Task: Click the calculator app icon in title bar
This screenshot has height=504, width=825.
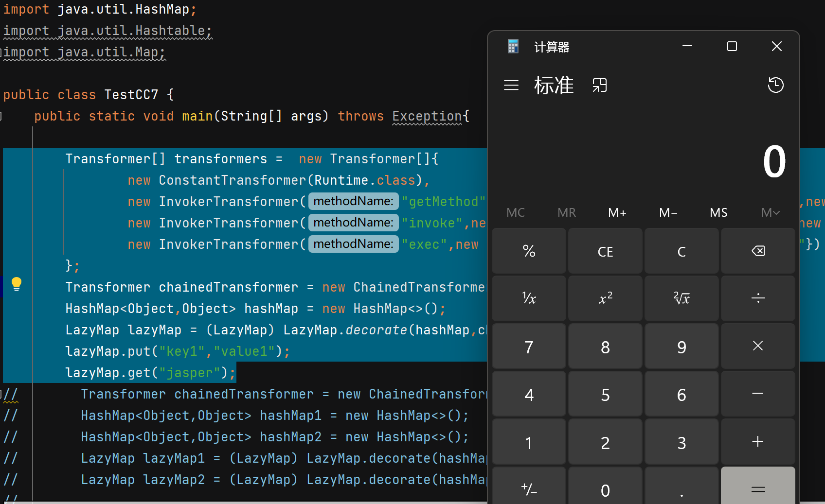Action: 513,47
